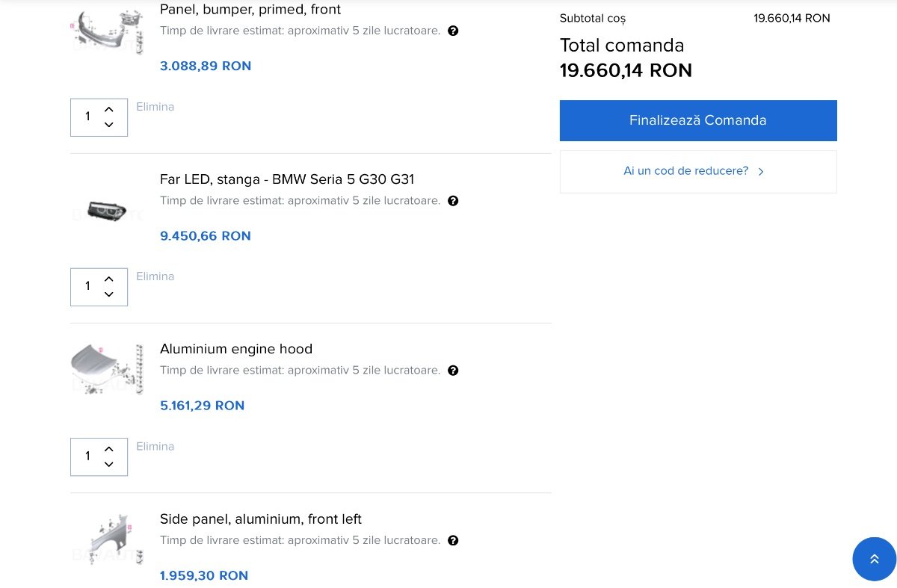Viewport: 897px width, 588px height.
Task: Click the Far LED quantity input field
Action: [87, 286]
